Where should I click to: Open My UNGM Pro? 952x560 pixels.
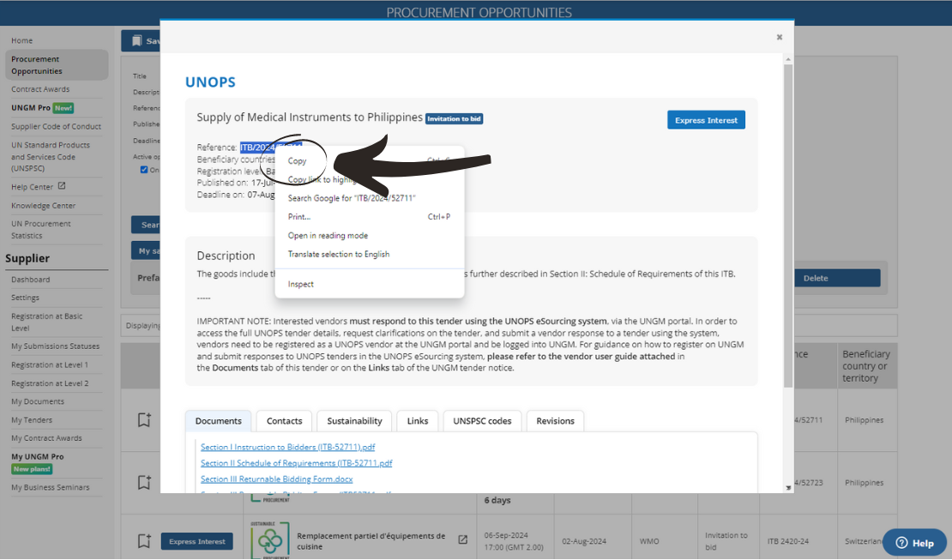tap(37, 457)
